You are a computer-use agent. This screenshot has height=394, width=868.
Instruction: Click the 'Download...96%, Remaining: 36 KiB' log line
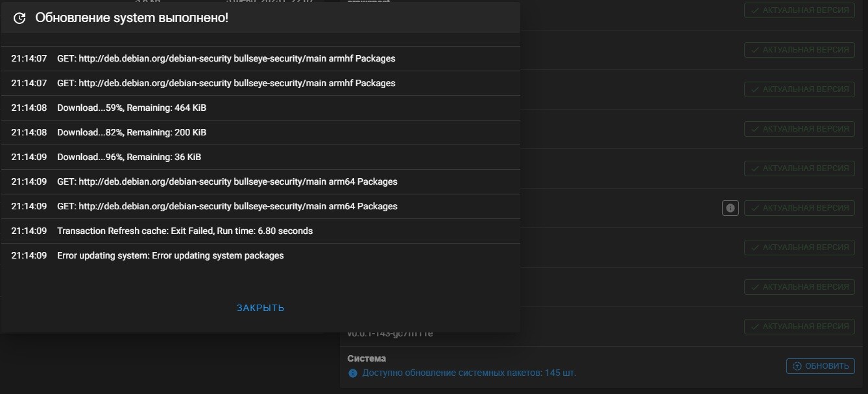129,157
